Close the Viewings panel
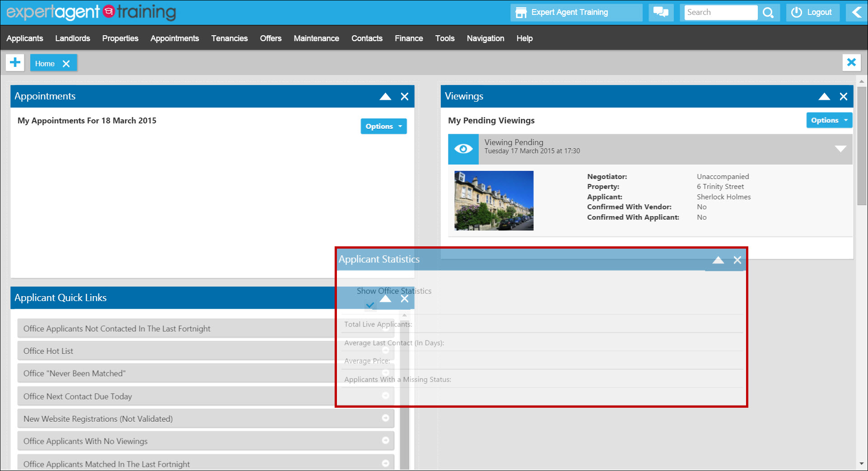The width and height of the screenshot is (868, 471). pos(844,96)
